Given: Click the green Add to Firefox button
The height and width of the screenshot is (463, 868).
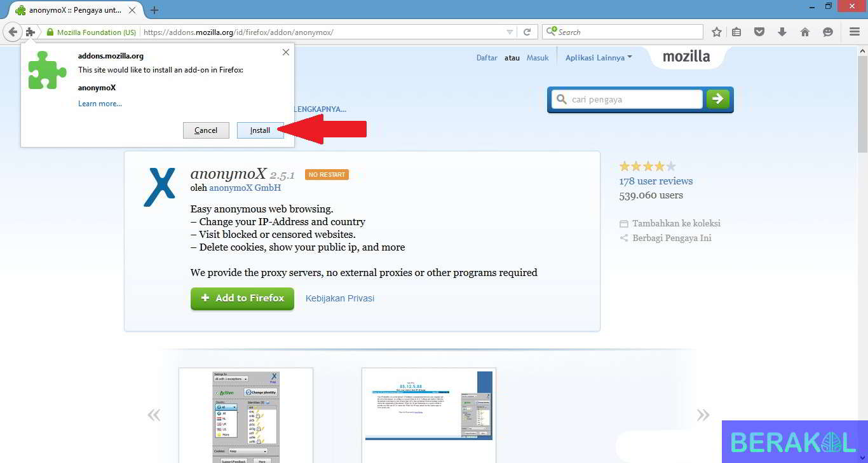Looking at the screenshot, I should [242, 298].
